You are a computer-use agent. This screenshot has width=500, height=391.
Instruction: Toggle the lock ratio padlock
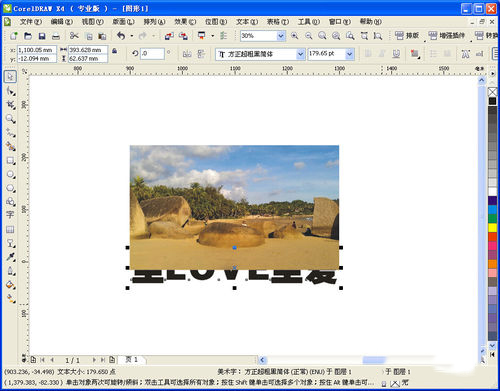coord(114,51)
